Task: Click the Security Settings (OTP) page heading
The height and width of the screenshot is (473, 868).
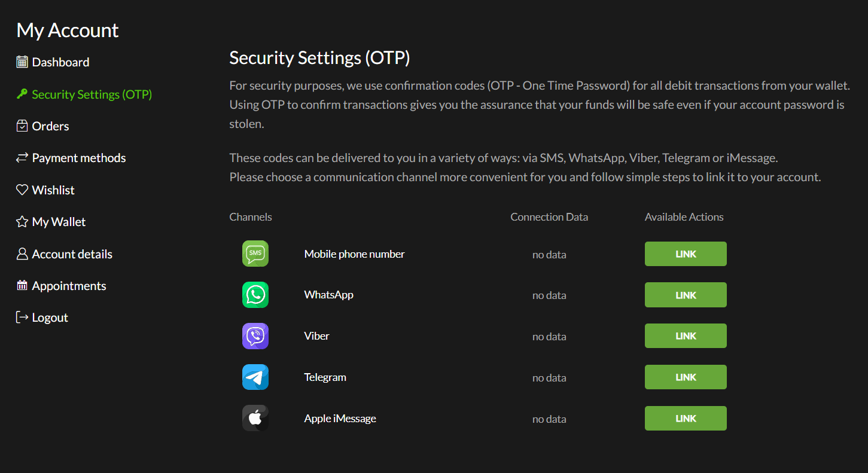Action: point(319,58)
